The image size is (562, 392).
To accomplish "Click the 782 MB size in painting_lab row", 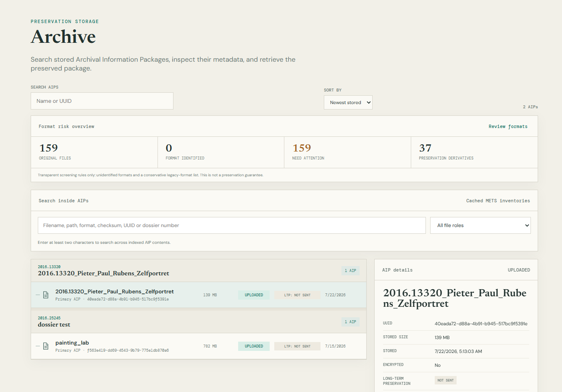I will 210,346.
